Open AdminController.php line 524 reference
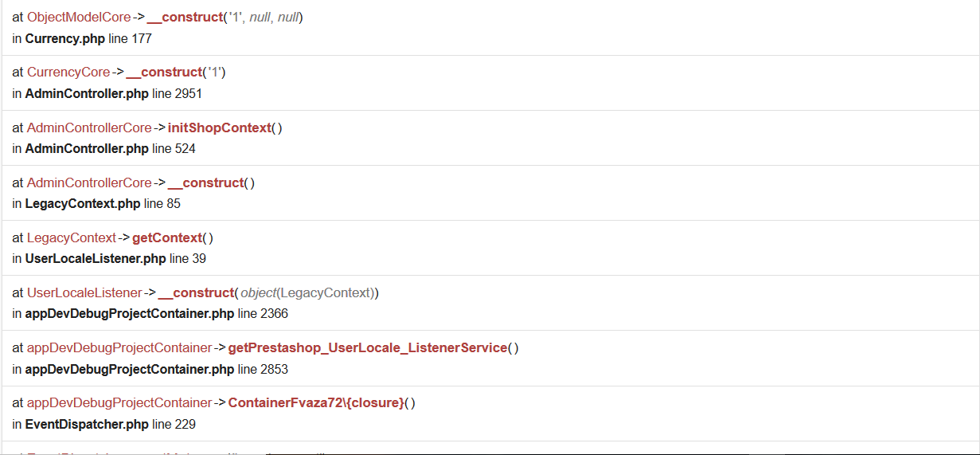Image resolution: width=980 pixels, height=455 pixels. click(x=87, y=148)
